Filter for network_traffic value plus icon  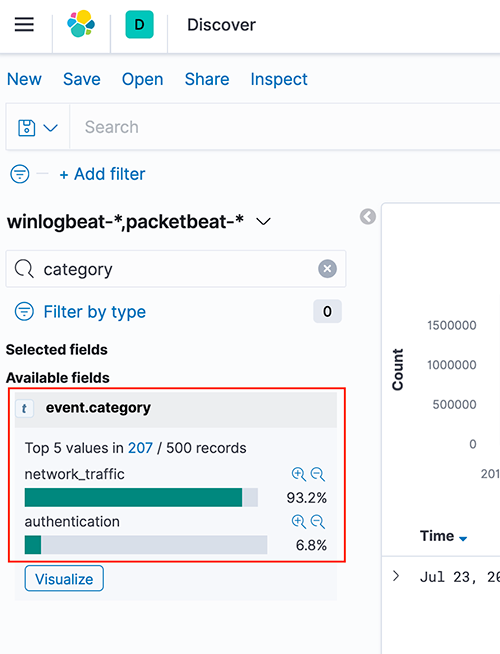click(x=299, y=474)
